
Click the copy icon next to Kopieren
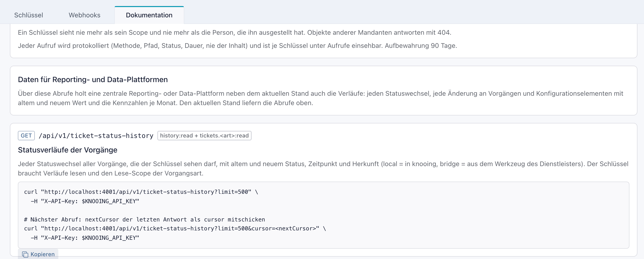click(x=25, y=254)
